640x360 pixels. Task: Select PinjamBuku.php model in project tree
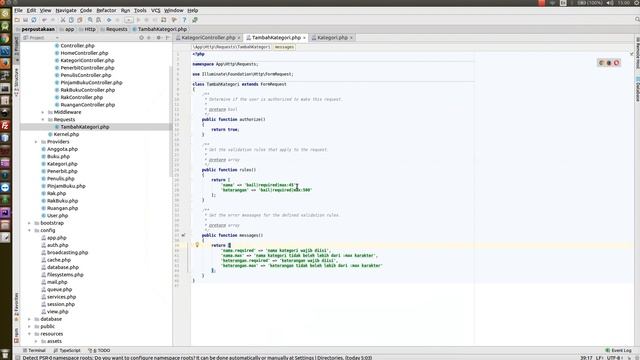click(66, 186)
